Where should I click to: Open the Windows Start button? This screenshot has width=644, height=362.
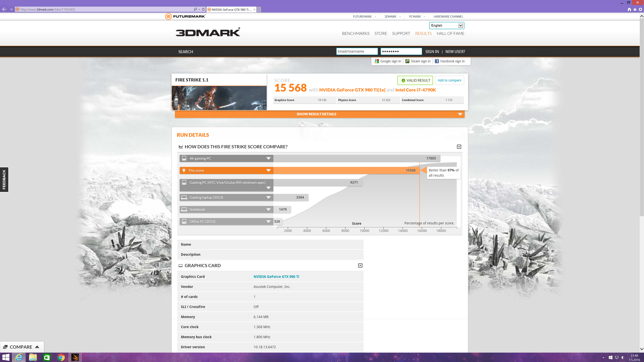(x=6, y=357)
